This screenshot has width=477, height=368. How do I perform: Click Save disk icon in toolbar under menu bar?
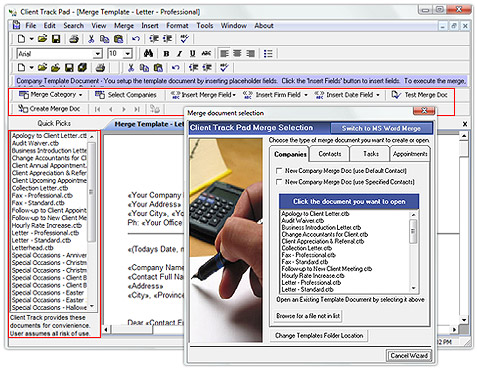coord(56,39)
